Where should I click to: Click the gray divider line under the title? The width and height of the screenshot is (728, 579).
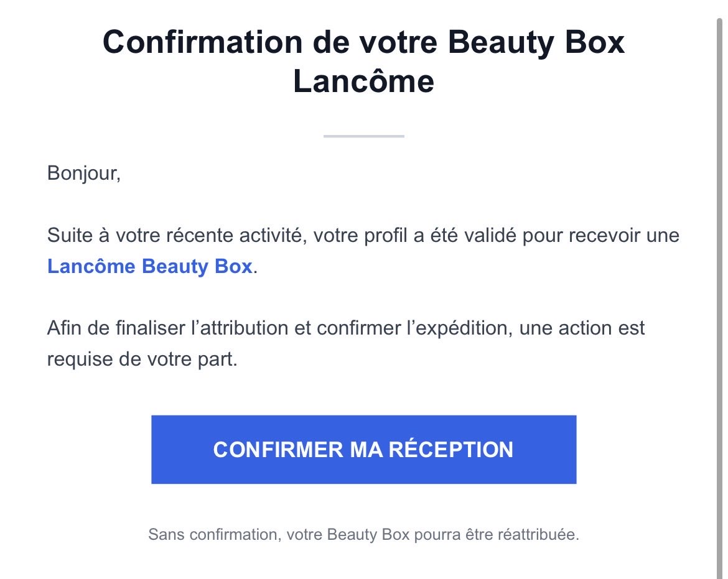click(363, 136)
